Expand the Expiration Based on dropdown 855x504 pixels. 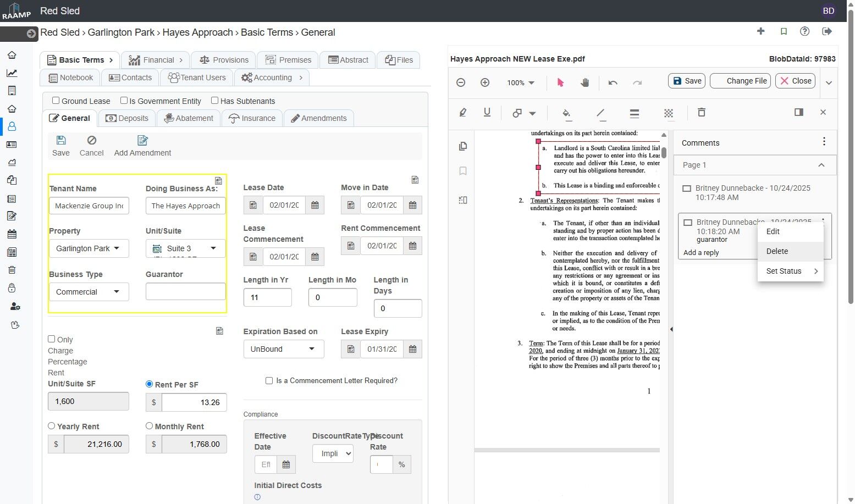pyautogui.click(x=283, y=349)
